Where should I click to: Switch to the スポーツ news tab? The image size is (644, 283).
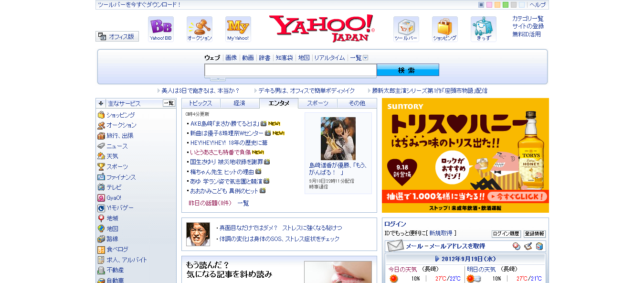[318, 103]
